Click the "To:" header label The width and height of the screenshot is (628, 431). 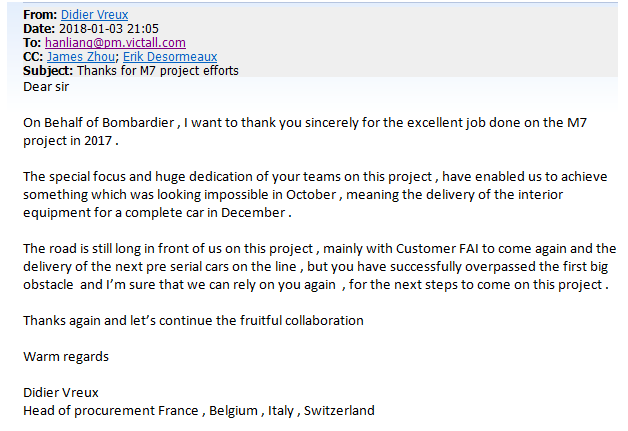point(31,43)
